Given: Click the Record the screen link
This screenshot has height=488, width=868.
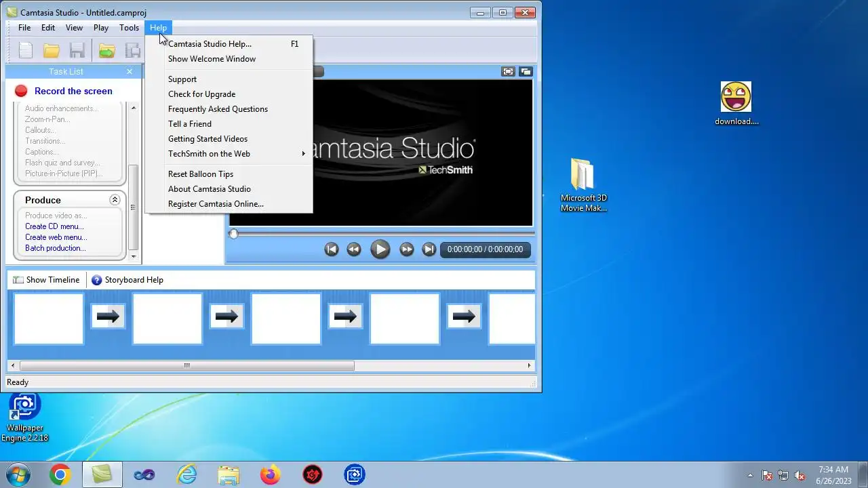Looking at the screenshot, I should (x=73, y=91).
